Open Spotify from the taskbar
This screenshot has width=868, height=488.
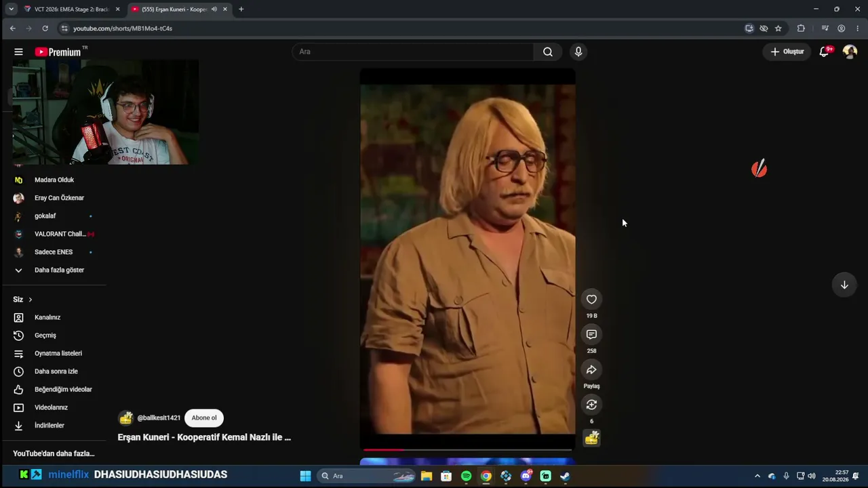(466, 476)
